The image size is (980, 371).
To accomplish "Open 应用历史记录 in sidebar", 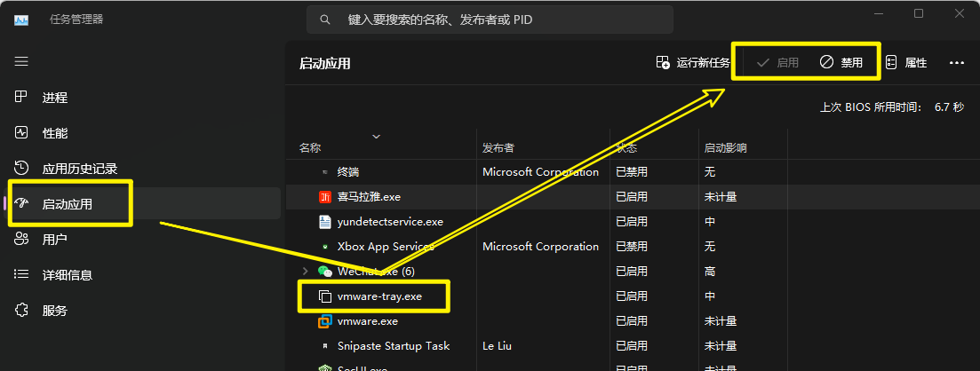I will [79, 169].
